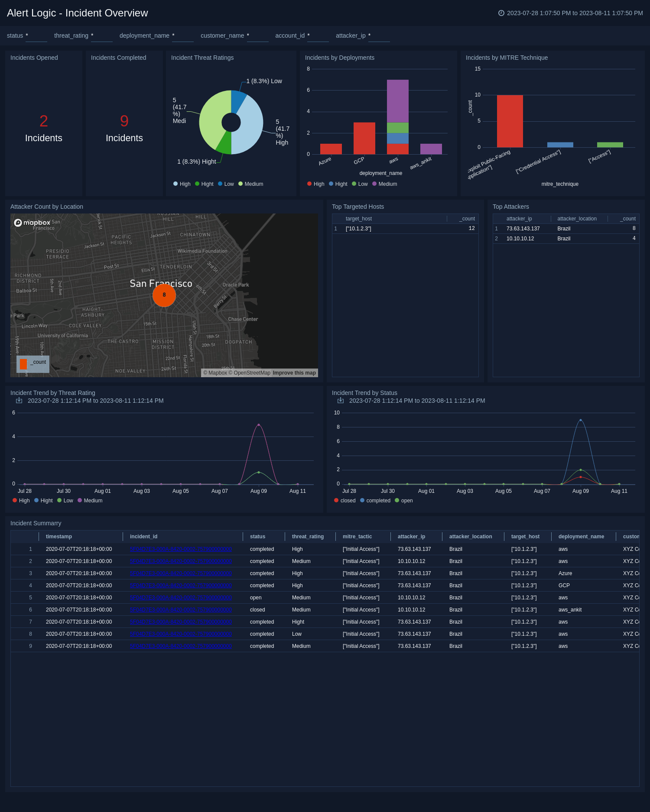Toggle Low legend in Incidents by Deployments
This screenshot has height=812, width=650.
pos(360,184)
